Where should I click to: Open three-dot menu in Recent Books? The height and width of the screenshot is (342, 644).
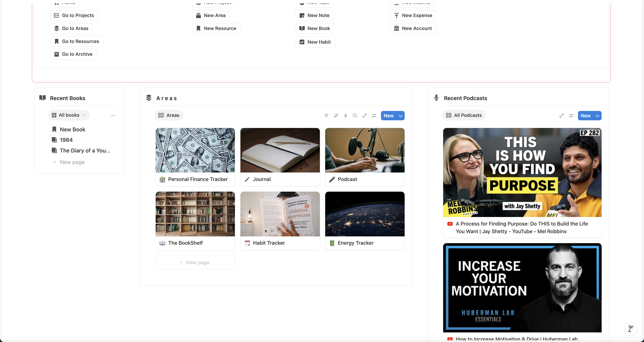pos(113,115)
